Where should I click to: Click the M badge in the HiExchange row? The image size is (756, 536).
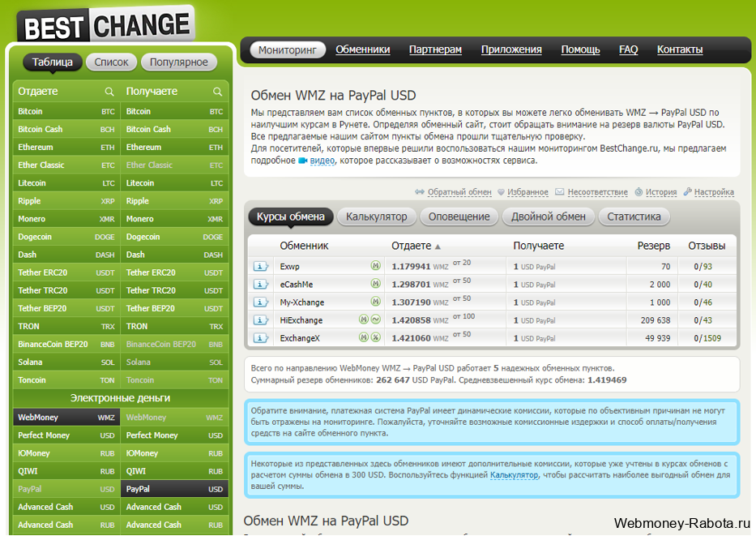(x=364, y=319)
